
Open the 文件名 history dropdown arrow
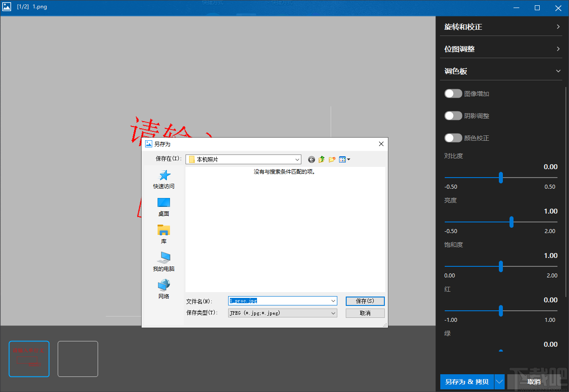coord(333,301)
